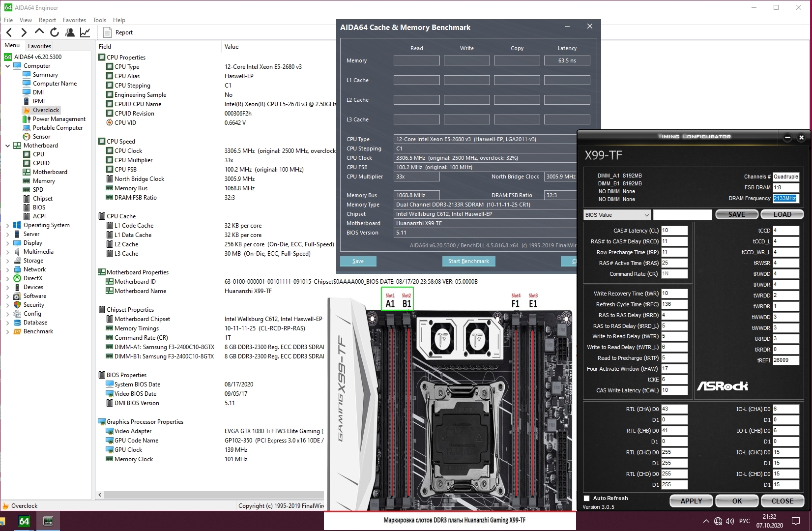
Task: Click the Command Rate (CR) field
Action: [674, 274]
